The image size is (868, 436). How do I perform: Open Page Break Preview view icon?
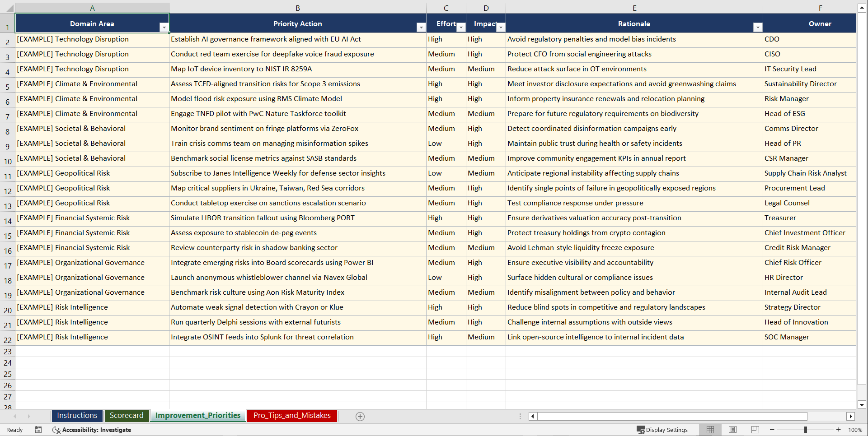pyautogui.click(x=755, y=429)
